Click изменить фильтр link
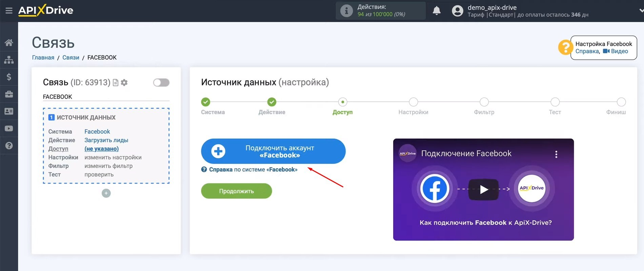Image resolution: width=644 pixels, height=271 pixels. [108, 166]
